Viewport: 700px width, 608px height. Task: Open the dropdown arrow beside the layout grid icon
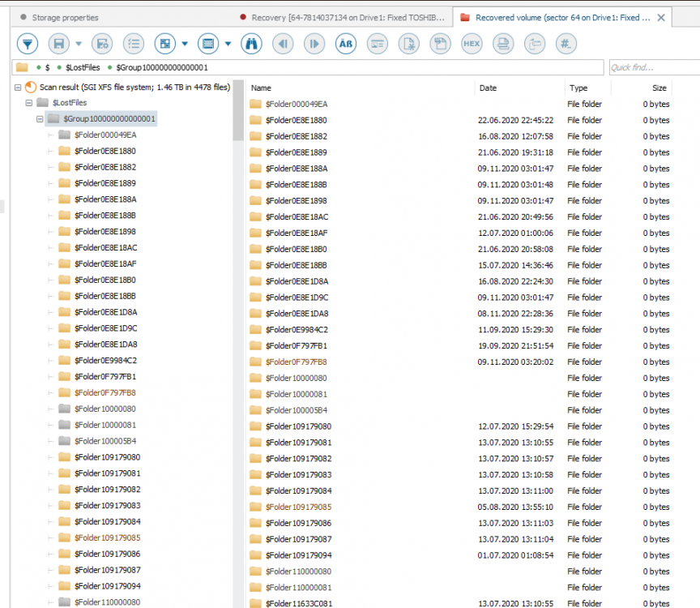[185, 44]
